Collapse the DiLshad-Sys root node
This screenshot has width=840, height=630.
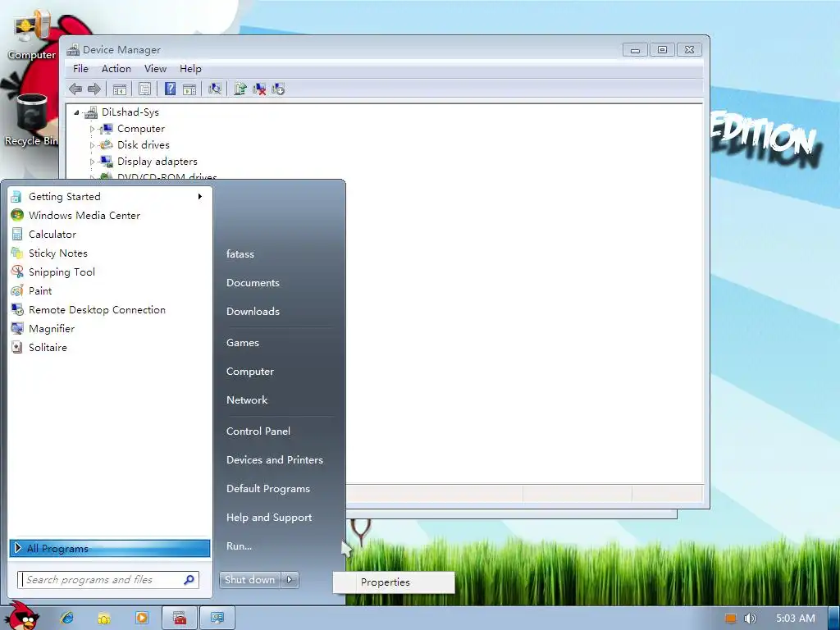coord(76,112)
